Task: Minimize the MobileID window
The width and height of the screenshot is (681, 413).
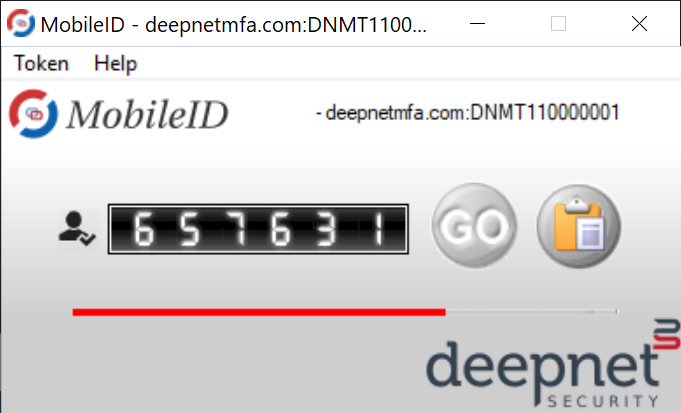Action: click(x=477, y=23)
